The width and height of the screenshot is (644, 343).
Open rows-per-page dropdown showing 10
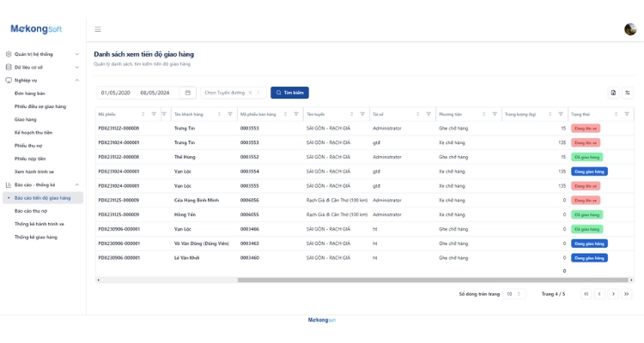[x=513, y=294]
